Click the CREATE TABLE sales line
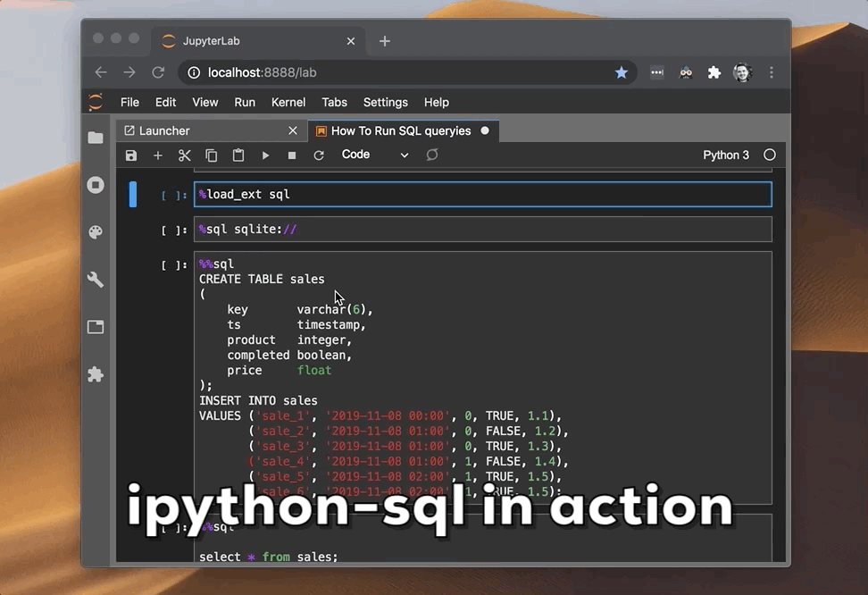The height and width of the screenshot is (595, 868). tap(262, 280)
